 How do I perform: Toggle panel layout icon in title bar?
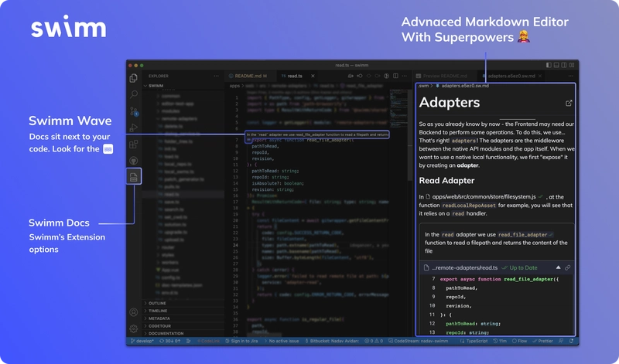[x=556, y=65]
